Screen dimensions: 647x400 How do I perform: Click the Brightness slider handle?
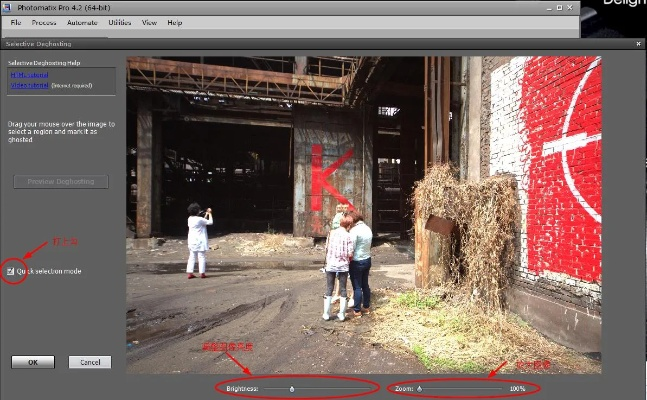click(x=292, y=388)
